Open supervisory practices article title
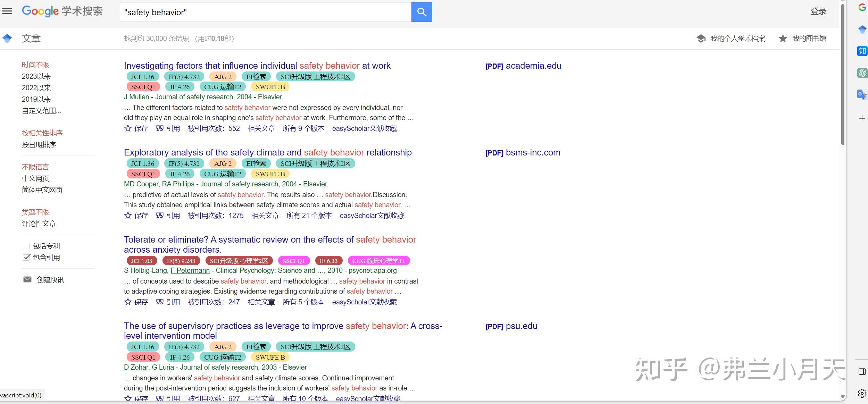Viewport: 868px width, 404px height. pos(283,331)
